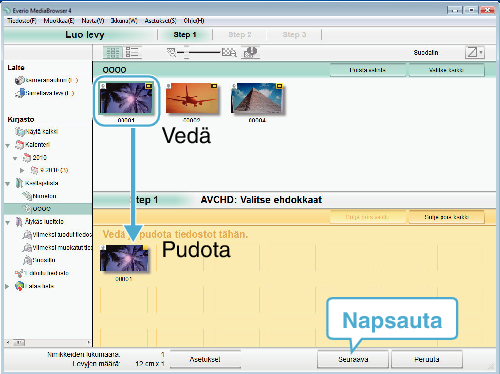Click the zoom-out thumbnail size icon
The image size is (500, 374).
pyautogui.click(x=171, y=52)
